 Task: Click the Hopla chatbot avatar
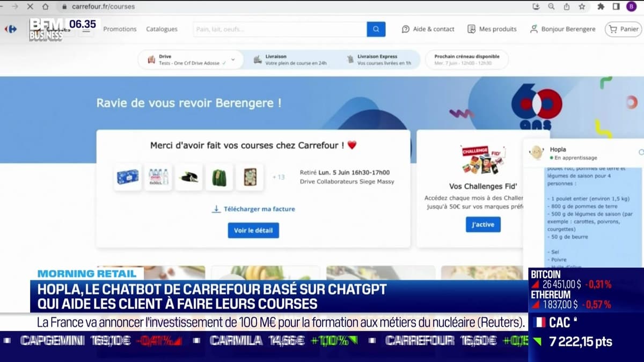tap(536, 153)
